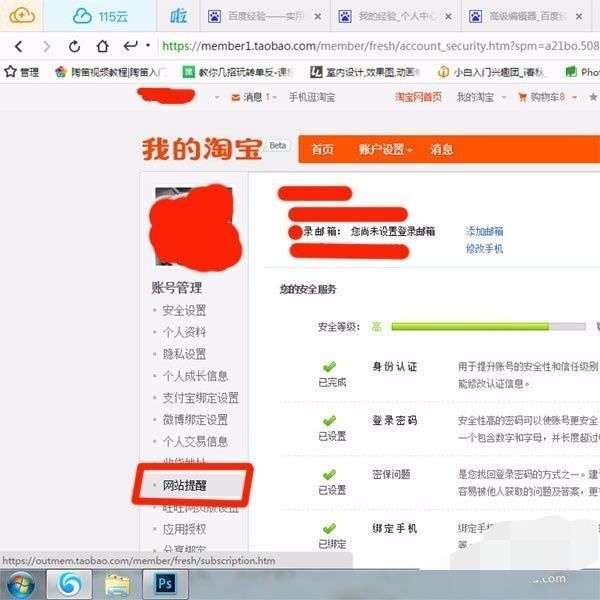
Task: Click the favorites star in top bar
Action: (593, 97)
